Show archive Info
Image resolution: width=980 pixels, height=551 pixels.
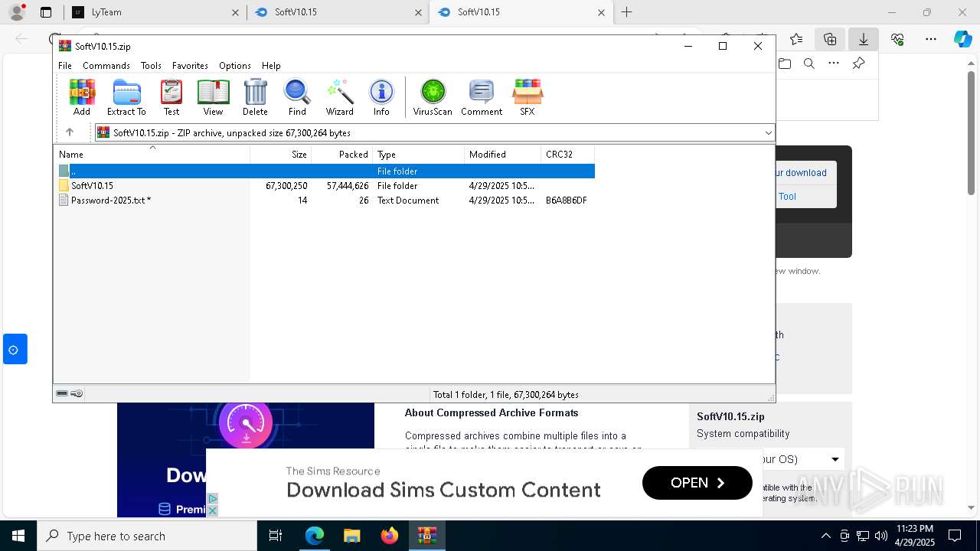coord(381,97)
